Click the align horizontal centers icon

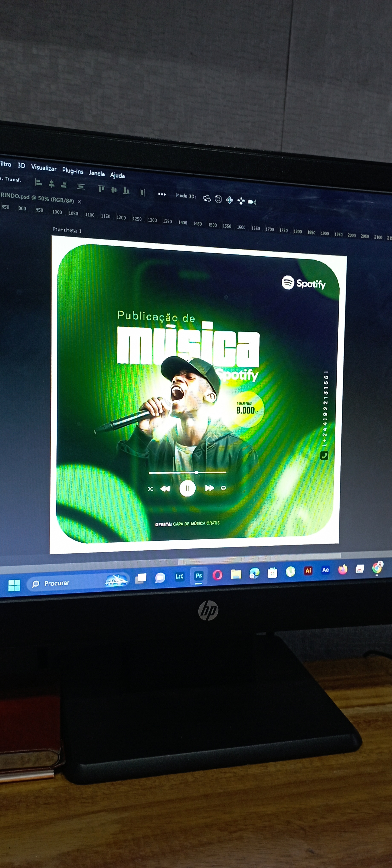[x=52, y=184]
